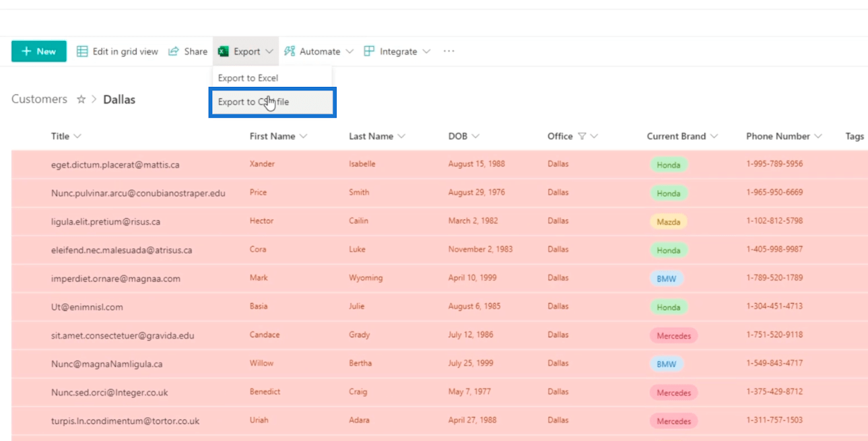Image resolution: width=868 pixels, height=441 pixels.
Task: Open the DOB column dropdown
Action: point(475,136)
